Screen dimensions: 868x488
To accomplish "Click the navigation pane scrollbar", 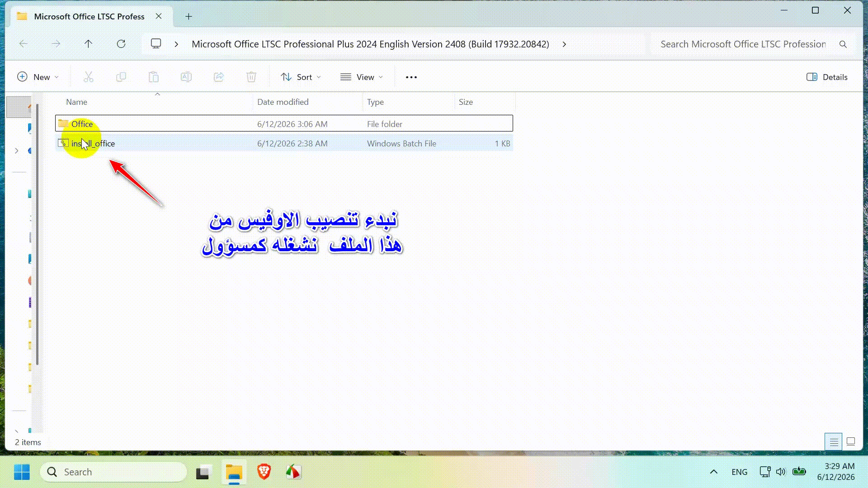I will (x=37, y=235).
